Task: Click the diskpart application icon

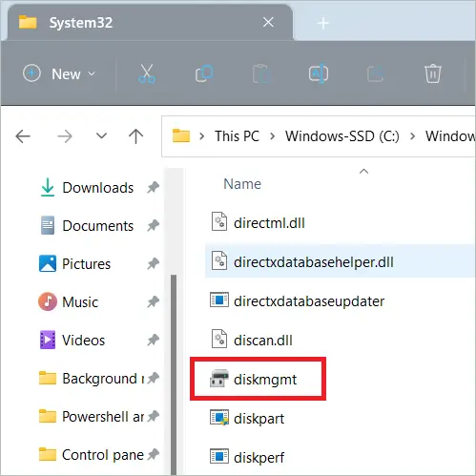Action: 219,418
